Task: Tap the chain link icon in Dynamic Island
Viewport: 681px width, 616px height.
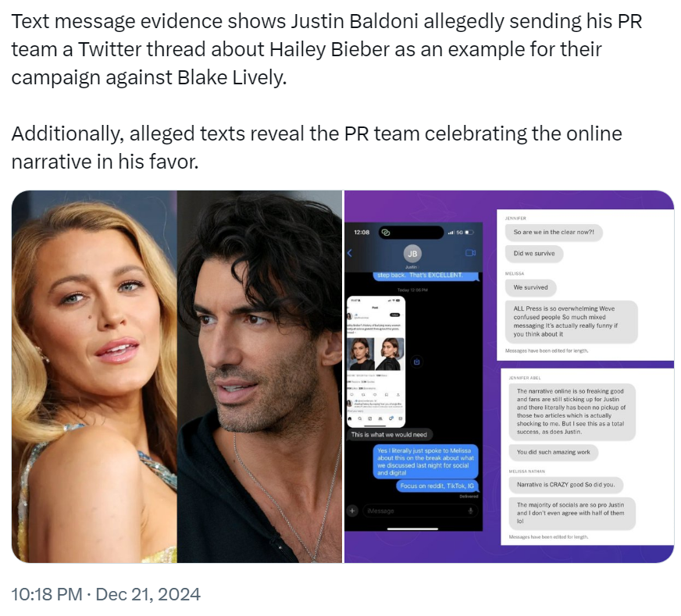Action: coord(386,232)
